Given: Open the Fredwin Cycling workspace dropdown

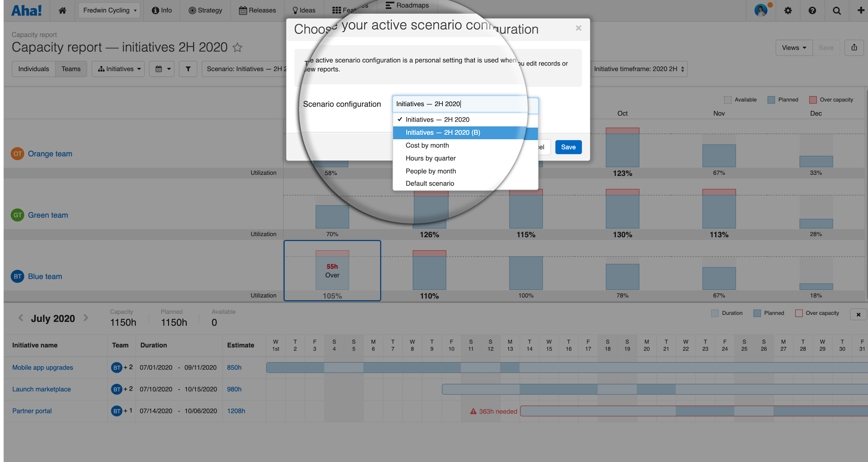Looking at the screenshot, I should 109,10.
